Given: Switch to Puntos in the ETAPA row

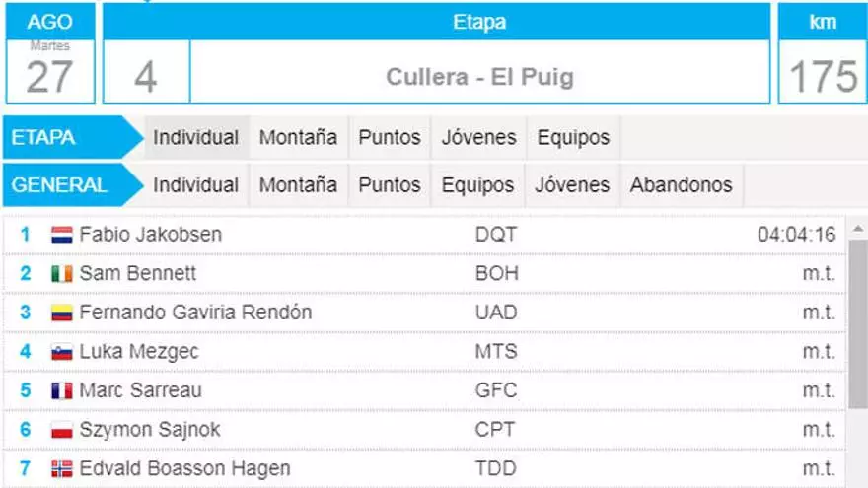Looking at the screenshot, I should point(390,138).
